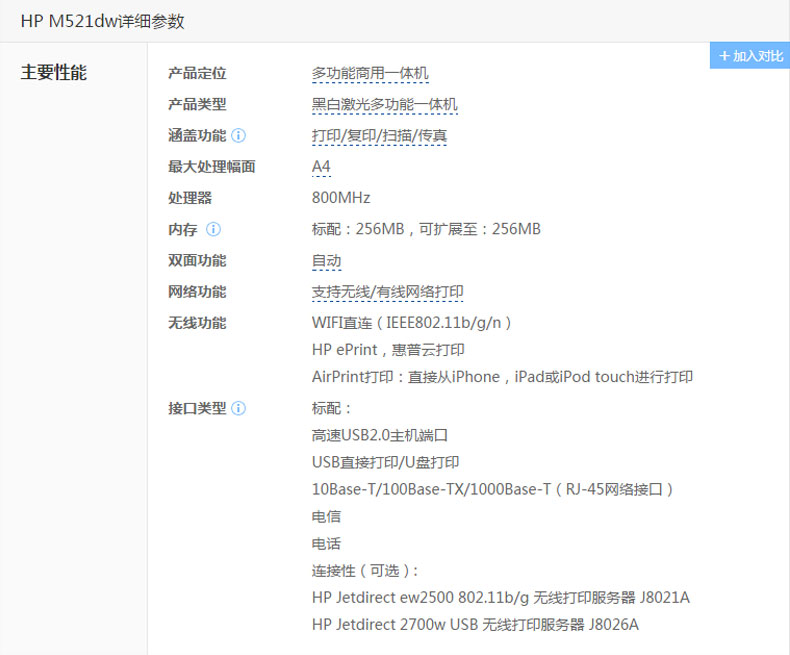Click the WIFI直连 IEEE802.11b/g/n entry
The height and width of the screenshot is (655, 790).
pyautogui.click(x=413, y=323)
